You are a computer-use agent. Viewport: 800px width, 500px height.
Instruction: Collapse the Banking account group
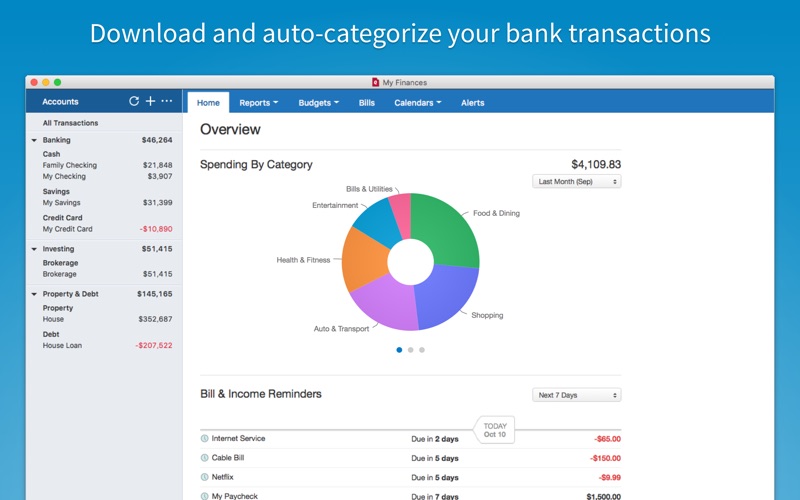[34, 141]
